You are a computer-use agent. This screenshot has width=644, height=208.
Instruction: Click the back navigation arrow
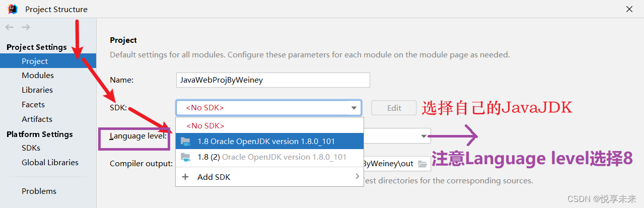(x=10, y=27)
